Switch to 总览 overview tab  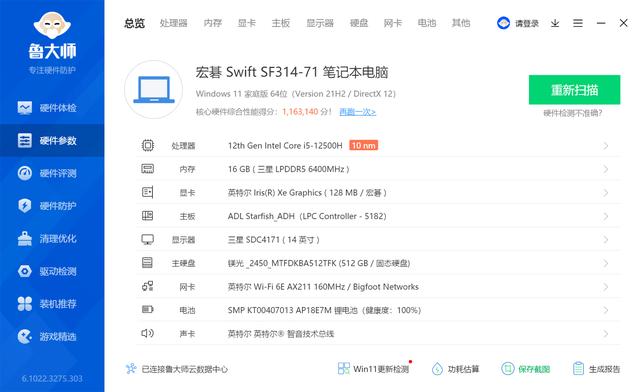tap(134, 23)
